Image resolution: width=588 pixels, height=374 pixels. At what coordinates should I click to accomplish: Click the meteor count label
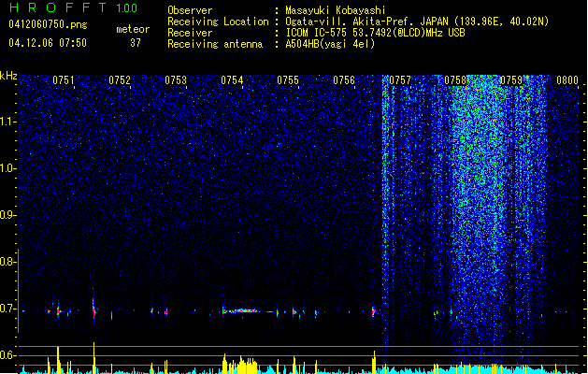[133, 29]
